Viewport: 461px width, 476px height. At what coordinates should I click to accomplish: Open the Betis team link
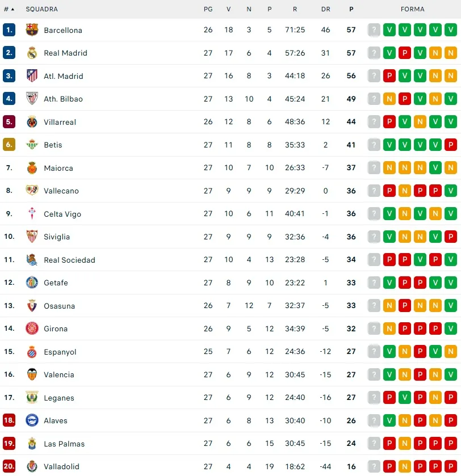tap(53, 145)
